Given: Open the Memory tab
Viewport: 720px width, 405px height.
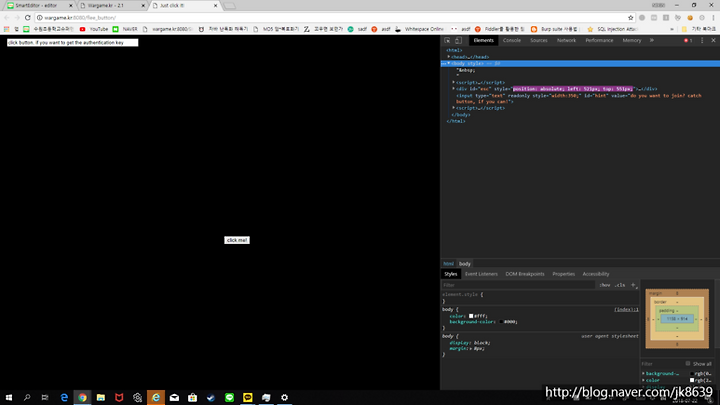Looking at the screenshot, I should click(x=632, y=40).
